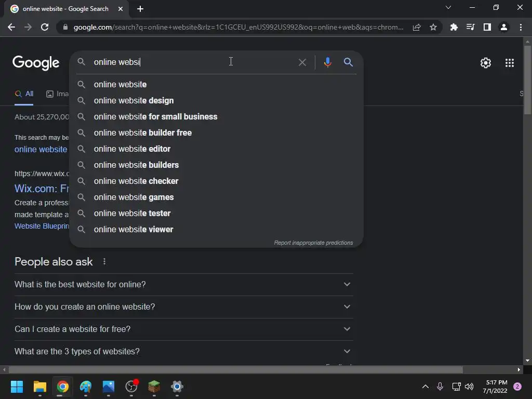
Task: Click the forward navigation arrow
Action: coord(28,27)
